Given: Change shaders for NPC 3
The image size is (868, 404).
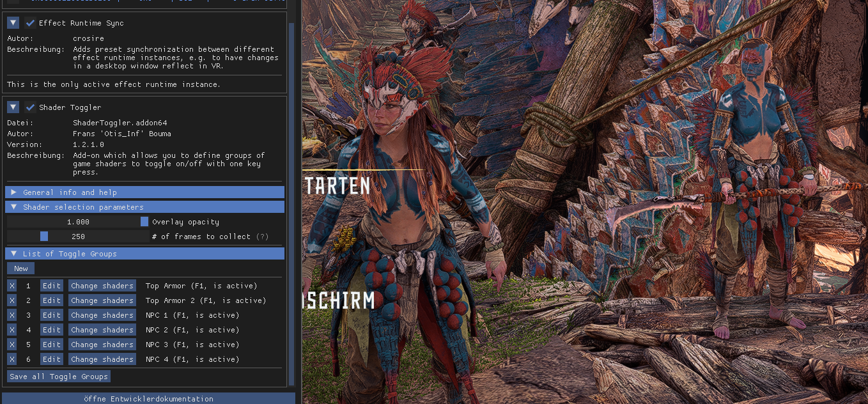Looking at the screenshot, I should click(x=102, y=345).
